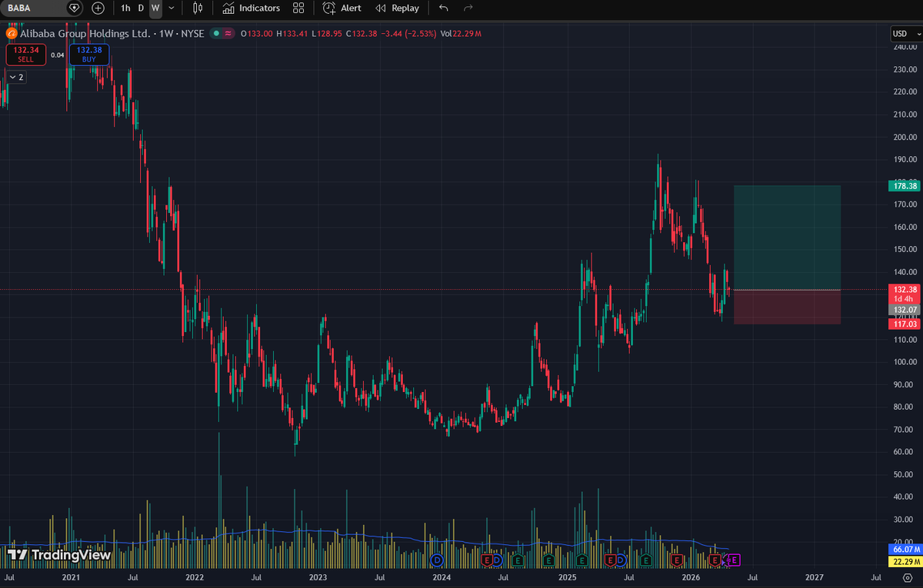Expand the time interval dropdown chevron

click(171, 8)
